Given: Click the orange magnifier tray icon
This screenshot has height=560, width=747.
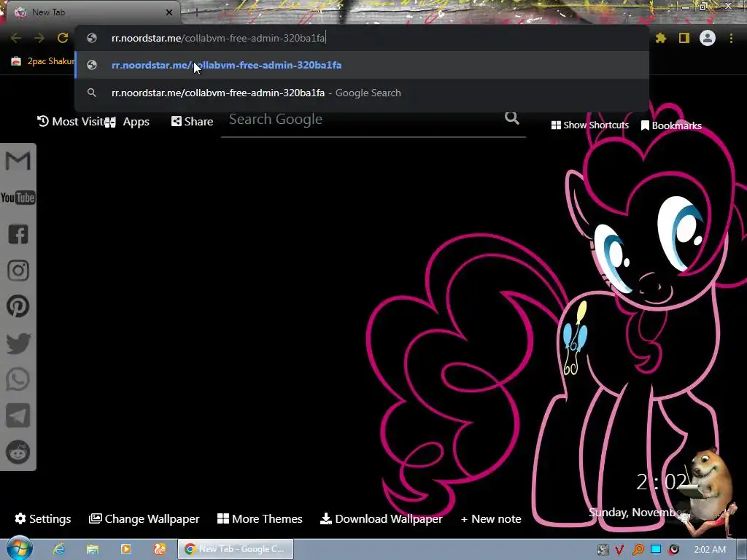Looking at the screenshot, I should pyautogui.click(x=638, y=550).
